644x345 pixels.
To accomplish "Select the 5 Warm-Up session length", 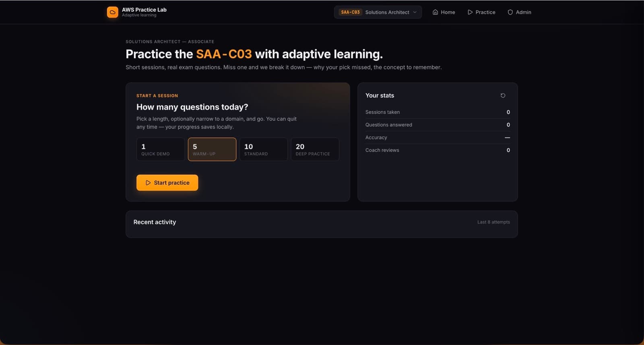I will point(212,149).
